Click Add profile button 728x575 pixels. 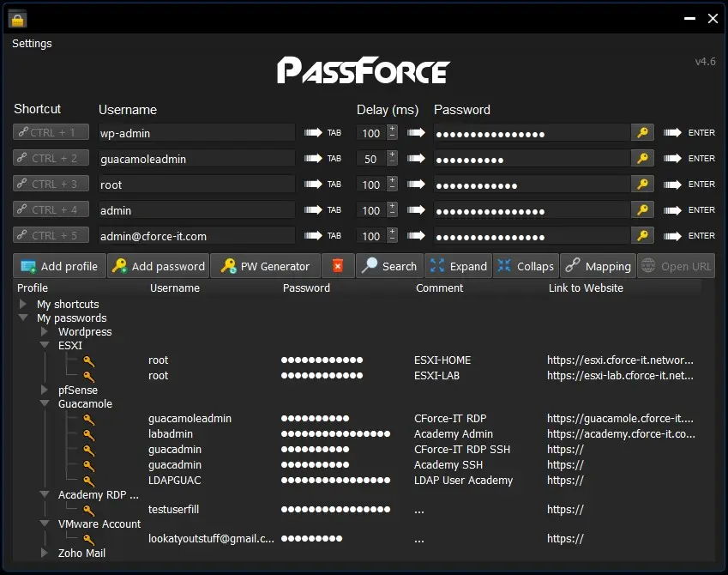[x=59, y=266]
